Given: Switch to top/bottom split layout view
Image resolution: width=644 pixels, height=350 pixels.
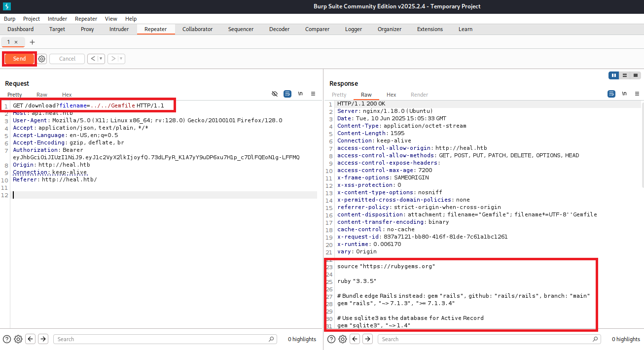Looking at the screenshot, I should 625,75.
